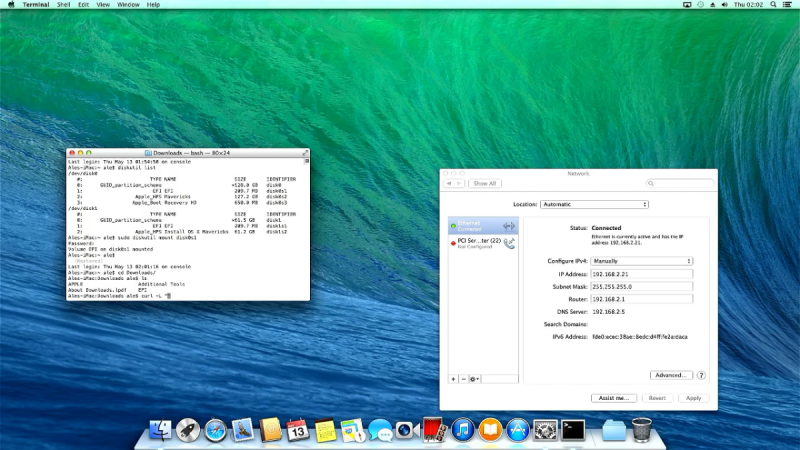Click the help question mark button
Image resolution: width=800 pixels, height=450 pixels.
point(701,375)
